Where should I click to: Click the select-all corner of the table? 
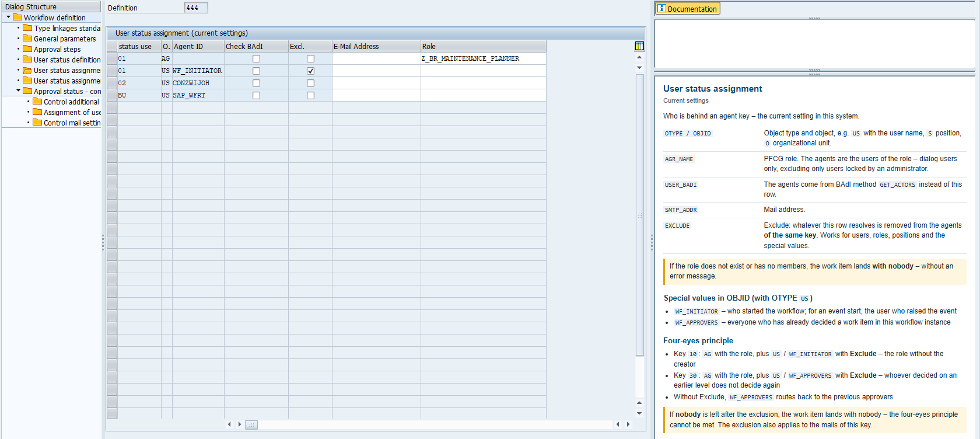point(112,46)
